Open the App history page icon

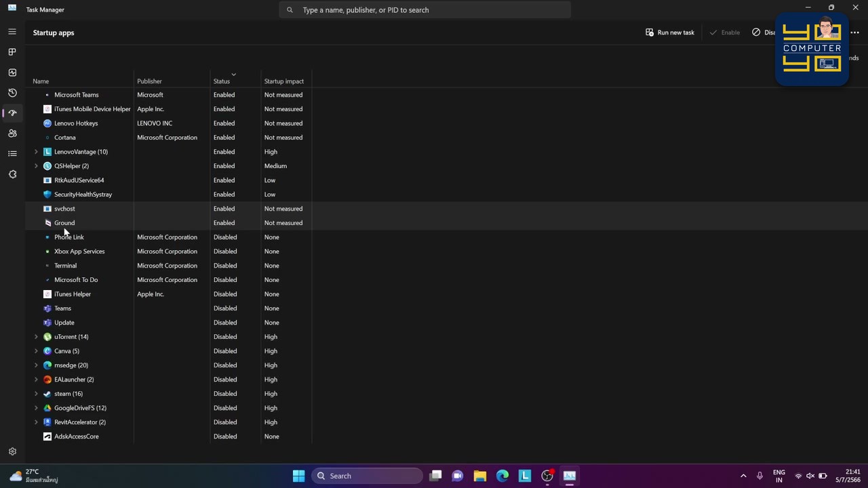(x=12, y=93)
